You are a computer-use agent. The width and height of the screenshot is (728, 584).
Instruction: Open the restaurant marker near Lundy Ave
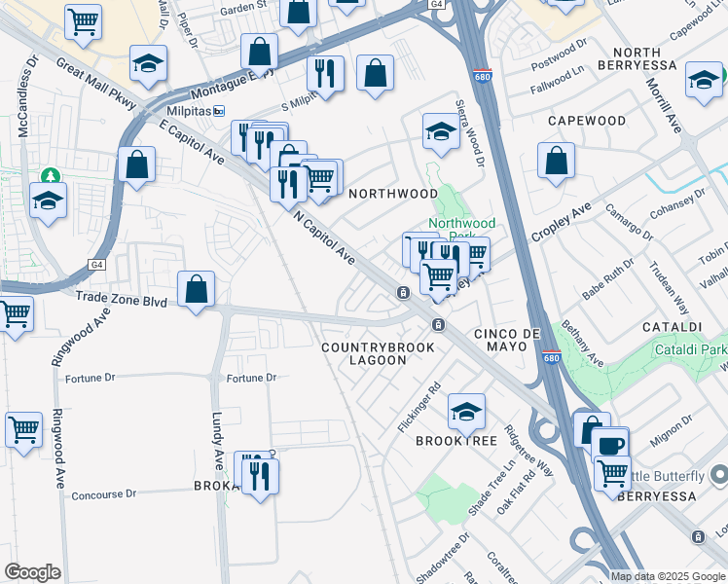tap(261, 476)
